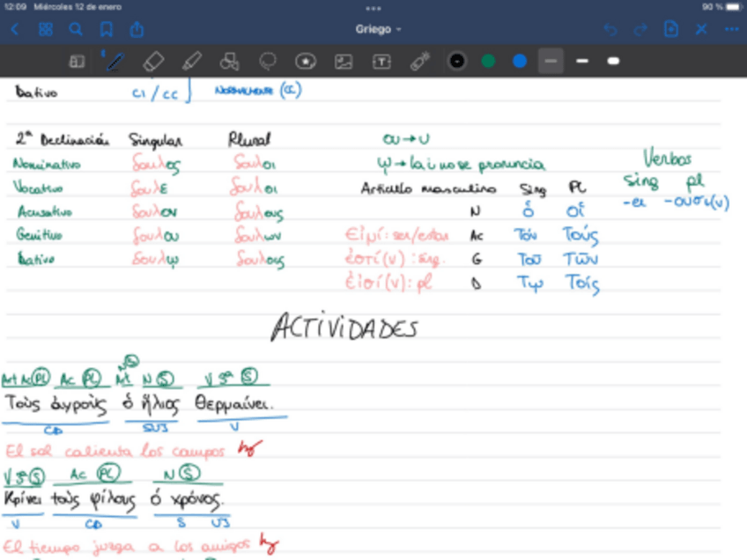The width and height of the screenshot is (747, 560).
Task: Tap the red 'El tiempo juzga a los amigos' sentence
Action: point(126,547)
